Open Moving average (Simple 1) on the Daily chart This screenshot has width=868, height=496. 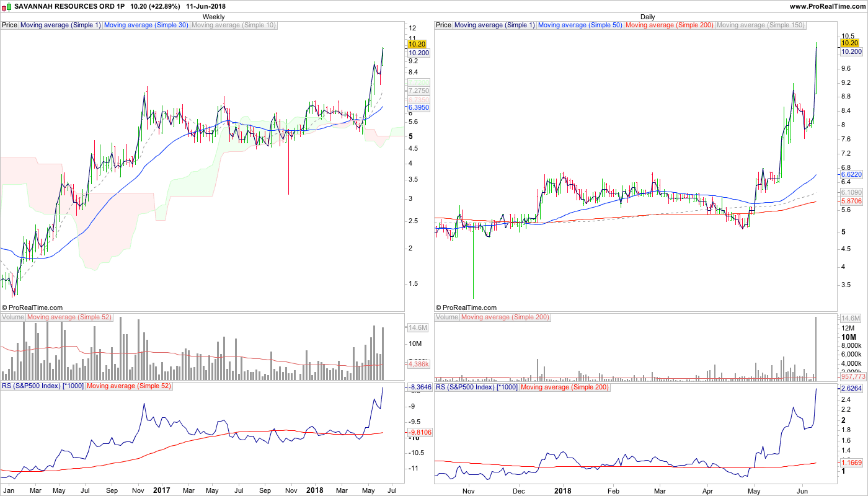(x=495, y=25)
